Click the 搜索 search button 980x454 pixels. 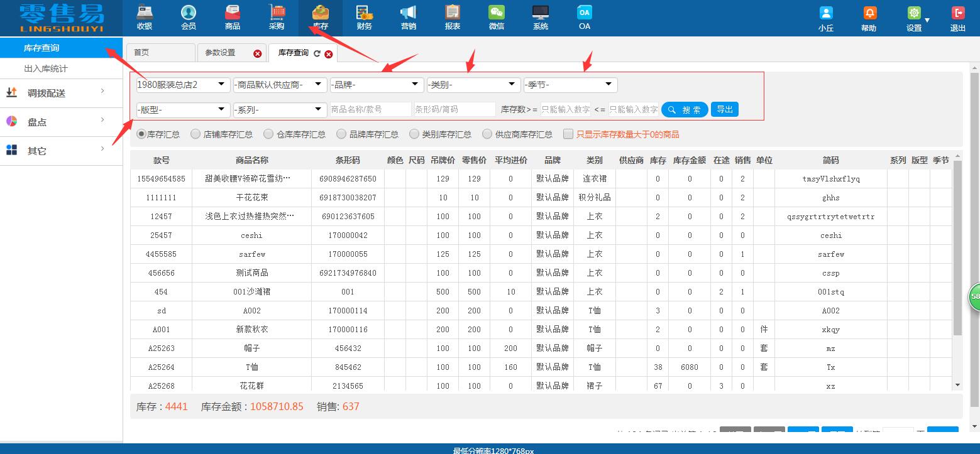[x=685, y=109]
